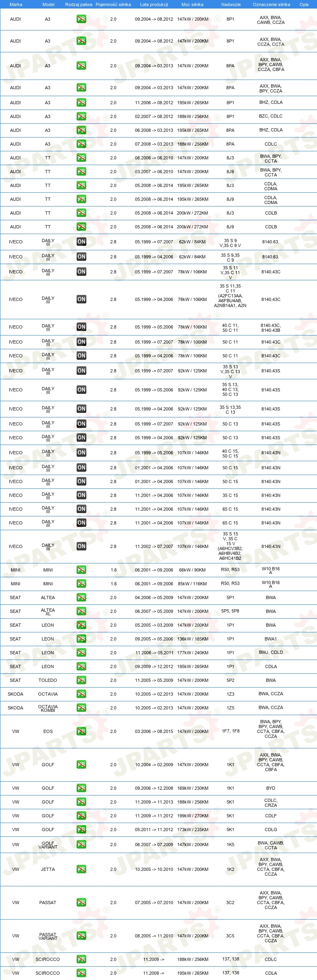Click the 'Marka' column header
317x980 pixels.
click(x=16, y=4)
